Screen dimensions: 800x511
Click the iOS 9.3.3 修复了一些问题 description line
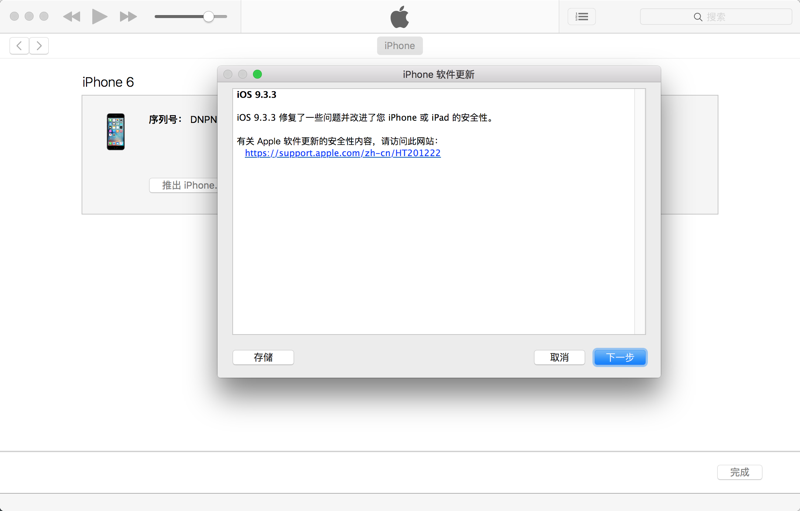click(x=365, y=118)
